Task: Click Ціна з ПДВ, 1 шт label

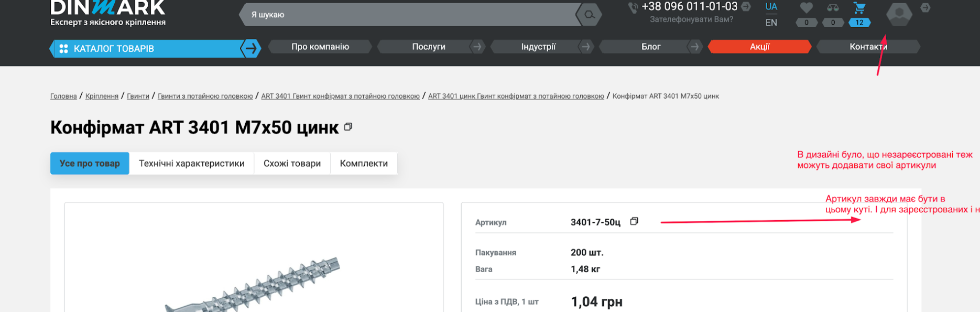Action: pos(507,302)
